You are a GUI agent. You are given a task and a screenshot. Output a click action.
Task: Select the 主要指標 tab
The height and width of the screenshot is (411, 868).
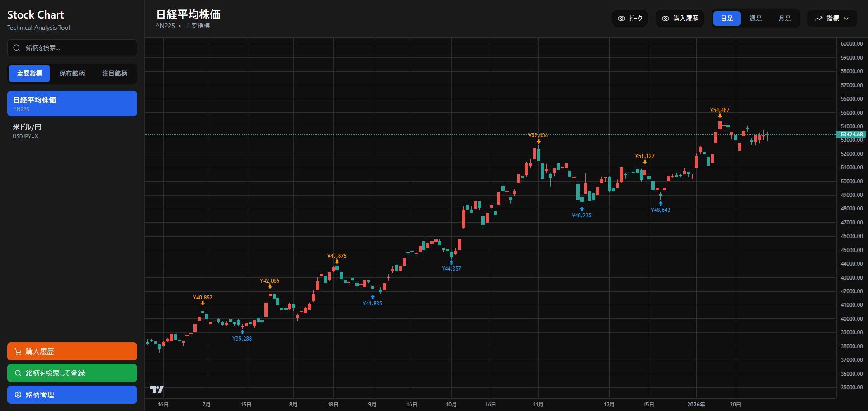(29, 74)
